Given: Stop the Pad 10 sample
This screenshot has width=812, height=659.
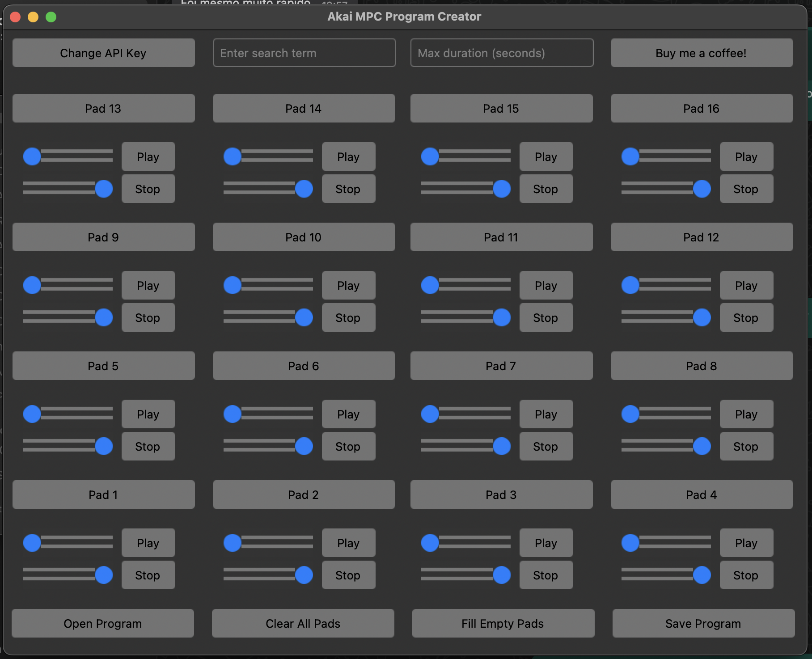Looking at the screenshot, I should click(x=348, y=317).
